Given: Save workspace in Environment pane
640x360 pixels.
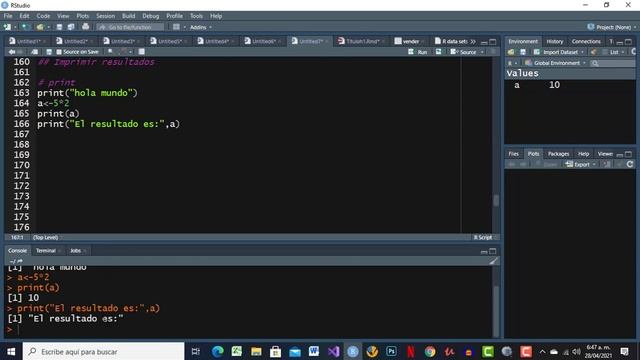Looking at the screenshot, I should point(523,52).
